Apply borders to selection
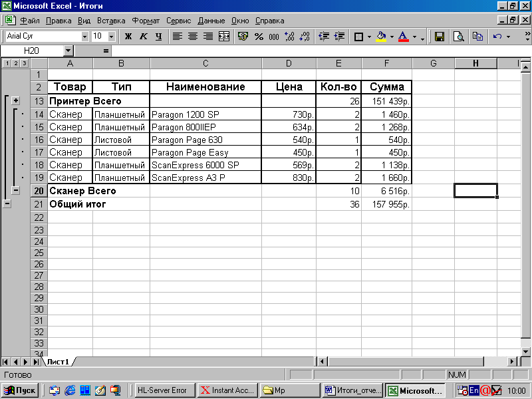532x399 pixels. tap(358, 37)
